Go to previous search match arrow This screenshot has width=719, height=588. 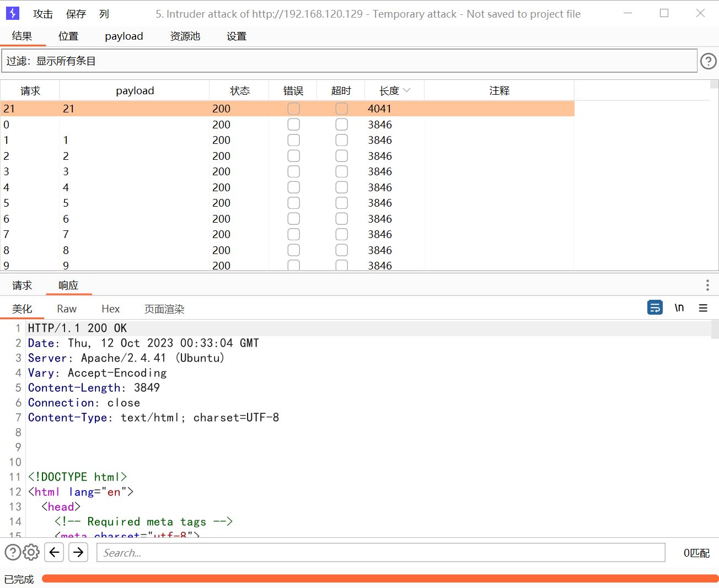pos(54,552)
